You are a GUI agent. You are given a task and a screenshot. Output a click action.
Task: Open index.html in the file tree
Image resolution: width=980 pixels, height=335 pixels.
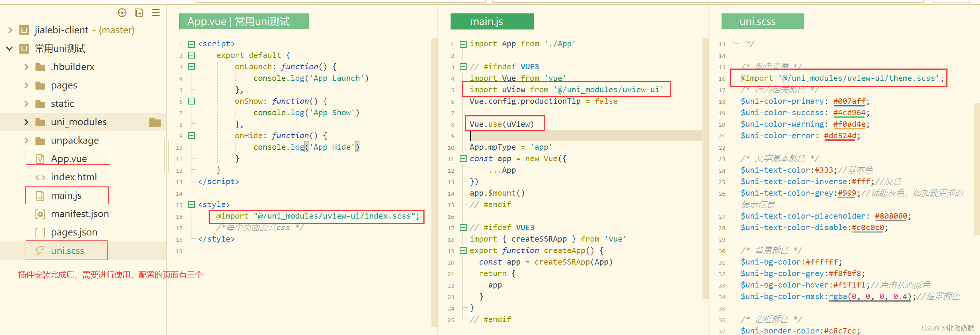point(74,177)
